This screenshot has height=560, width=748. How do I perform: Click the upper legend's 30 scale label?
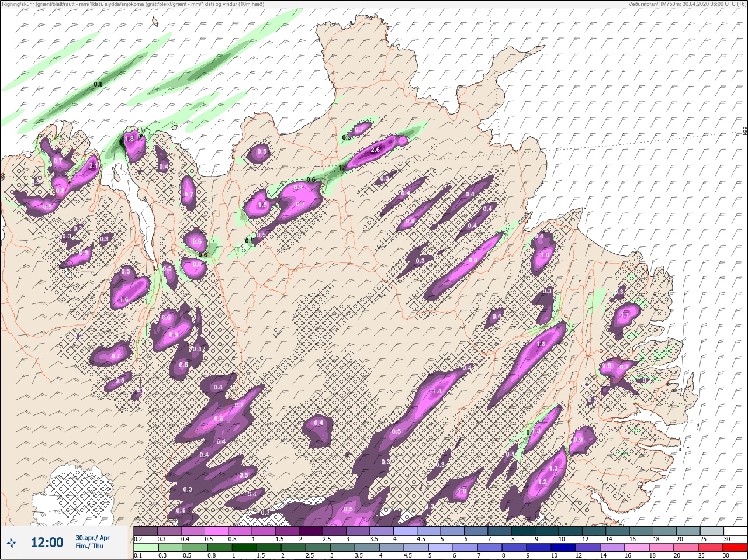click(x=727, y=539)
